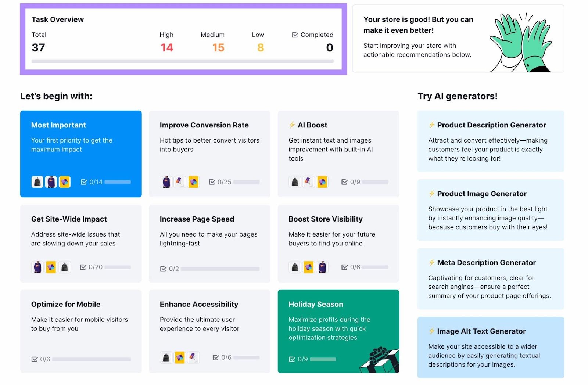Screen dimensions: 588x385
Task: Open the Most Important category
Action: (81, 154)
